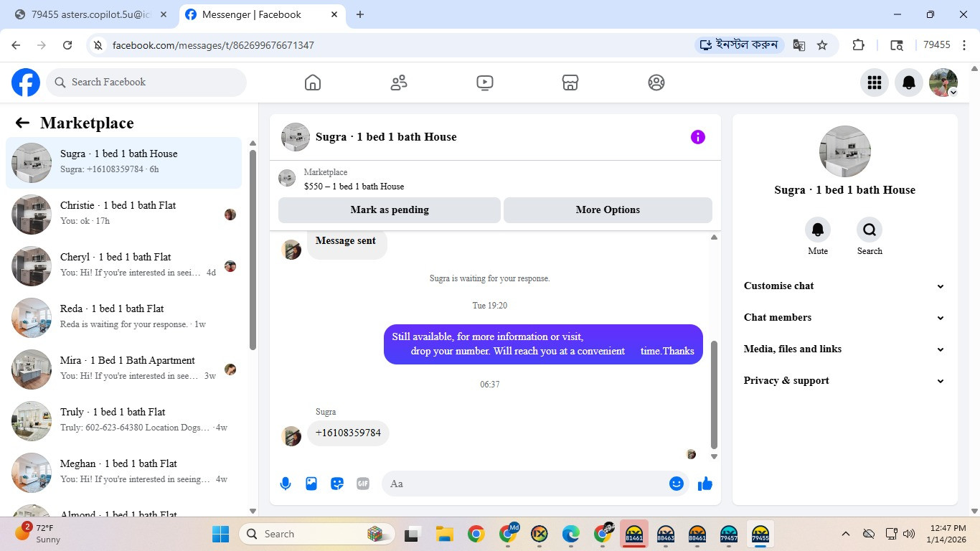Open the clock showing 12:47 PM
980x551 pixels.
[948, 534]
